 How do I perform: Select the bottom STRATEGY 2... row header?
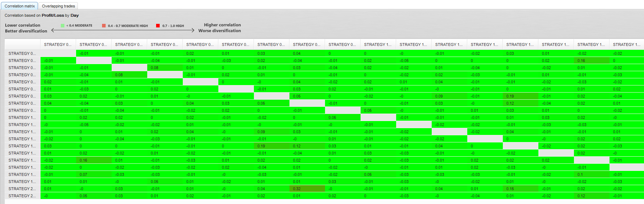[22, 196]
